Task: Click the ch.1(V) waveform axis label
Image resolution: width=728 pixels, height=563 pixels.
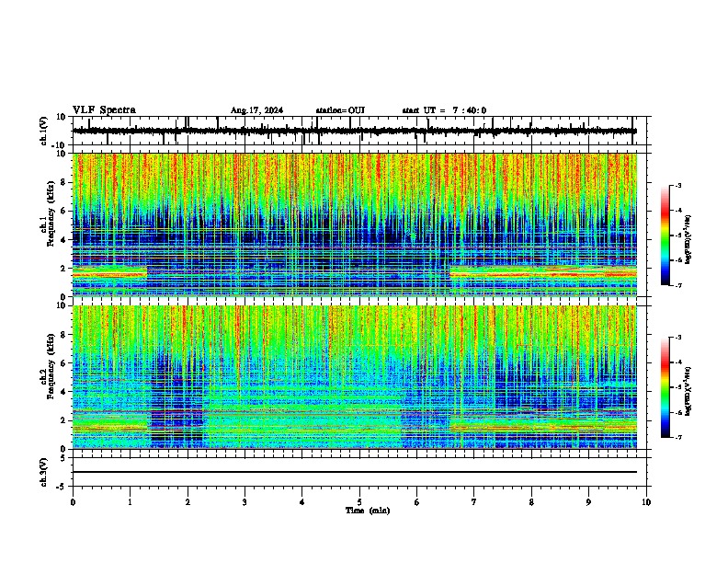Action: [x=44, y=131]
